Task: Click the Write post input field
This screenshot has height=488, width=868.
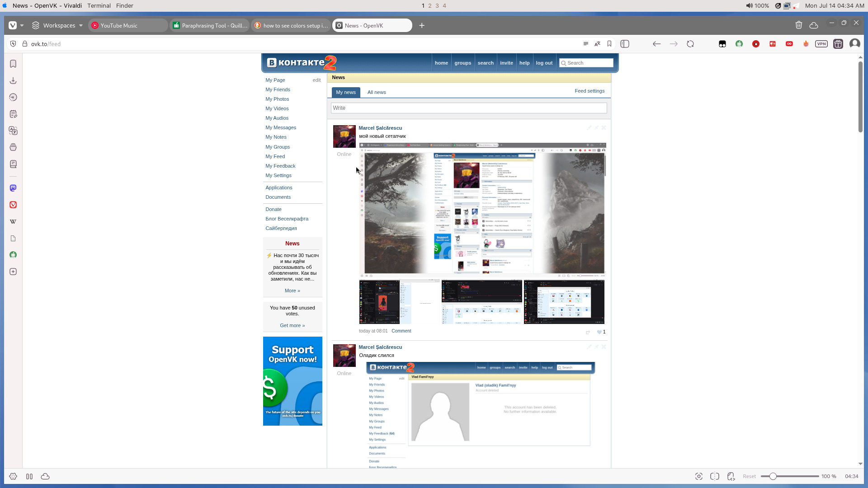Action: point(468,108)
